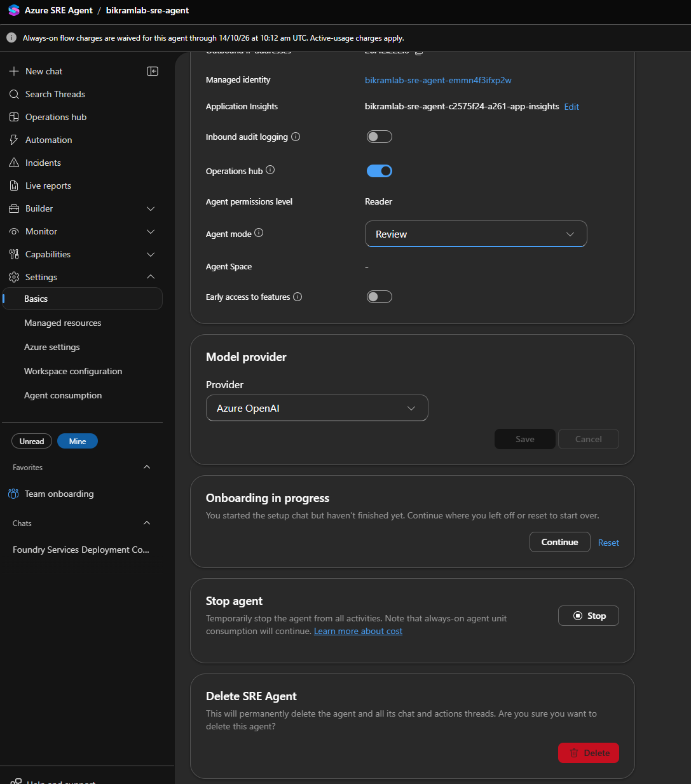
Task: Show info for Inbound audit logging
Action: coord(296,137)
